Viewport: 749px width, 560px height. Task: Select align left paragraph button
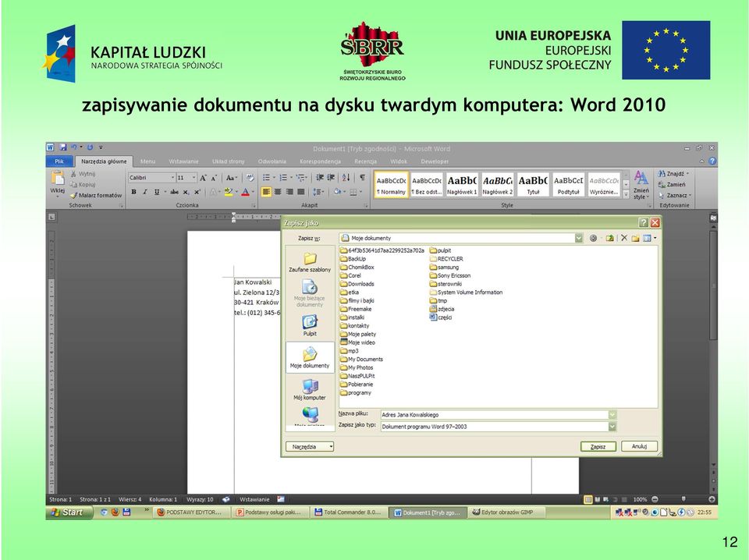266,192
